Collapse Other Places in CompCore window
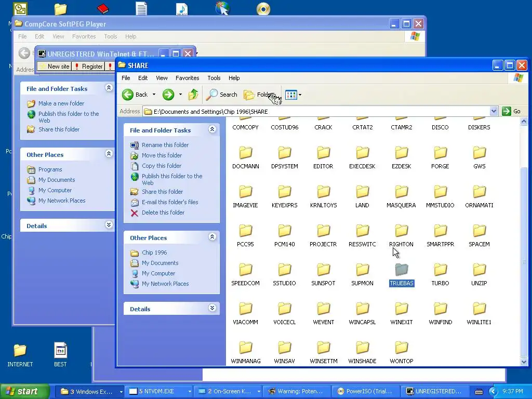The width and height of the screenshot is (532, 399). click(x=109, y=154)
